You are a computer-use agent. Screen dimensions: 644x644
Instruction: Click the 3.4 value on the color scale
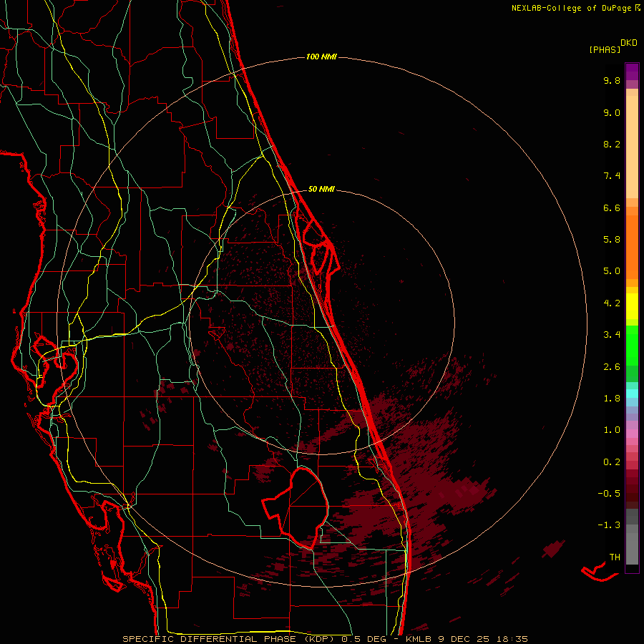612,335
